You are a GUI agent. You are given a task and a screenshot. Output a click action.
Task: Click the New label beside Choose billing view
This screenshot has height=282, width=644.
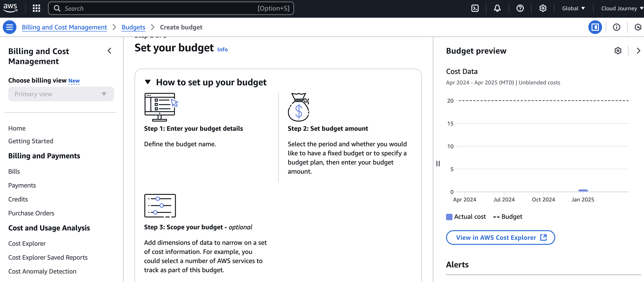coord(74,81)
